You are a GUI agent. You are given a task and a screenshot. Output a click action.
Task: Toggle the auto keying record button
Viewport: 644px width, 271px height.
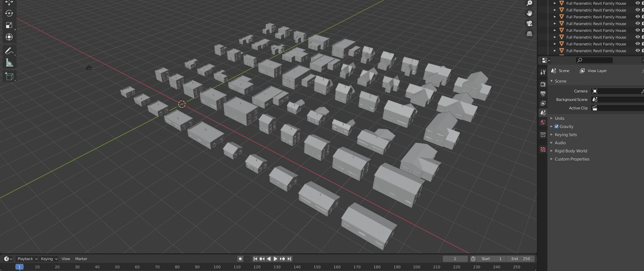point(240,259)
